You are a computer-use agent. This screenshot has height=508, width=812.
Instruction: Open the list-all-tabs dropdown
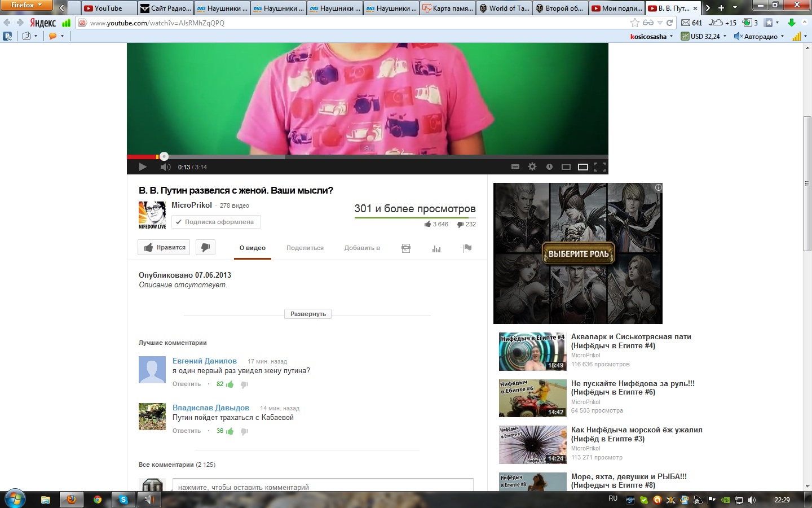point(735,8)
